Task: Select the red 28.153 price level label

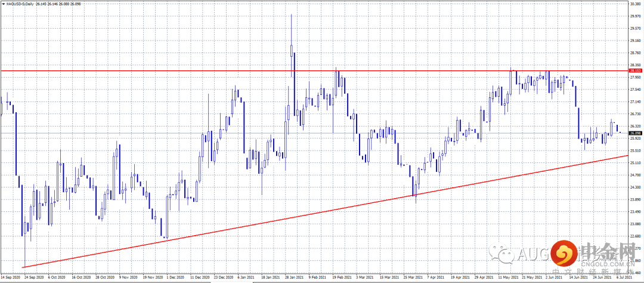Action: [x=635, y=70]
